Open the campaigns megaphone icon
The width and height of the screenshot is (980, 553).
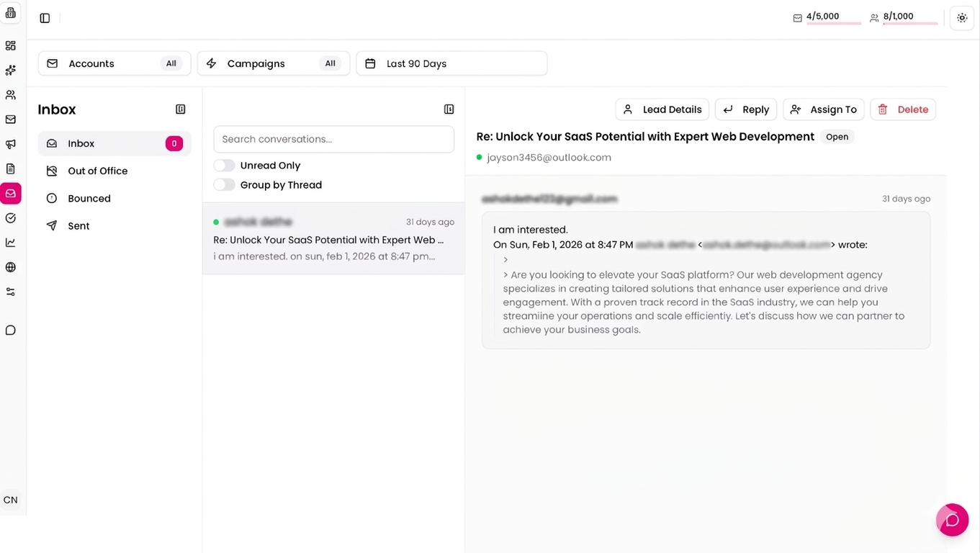pos(10,143)
